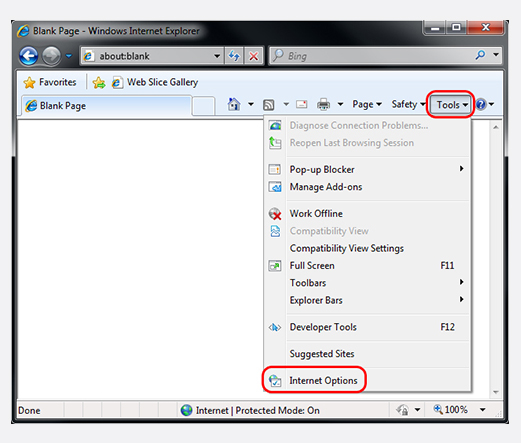Click the Manage Add-ons icon
521x443 pixels.
coord(275,187)
